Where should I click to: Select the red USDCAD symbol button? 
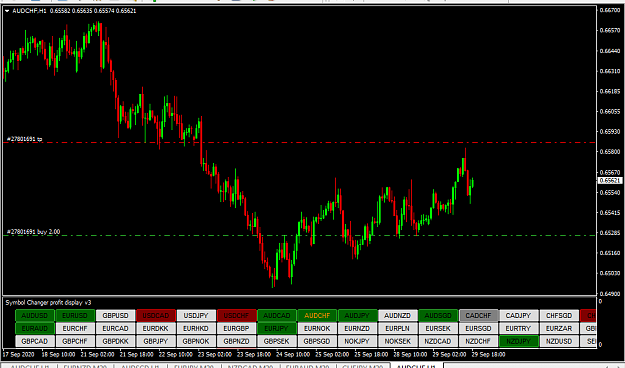156,315
